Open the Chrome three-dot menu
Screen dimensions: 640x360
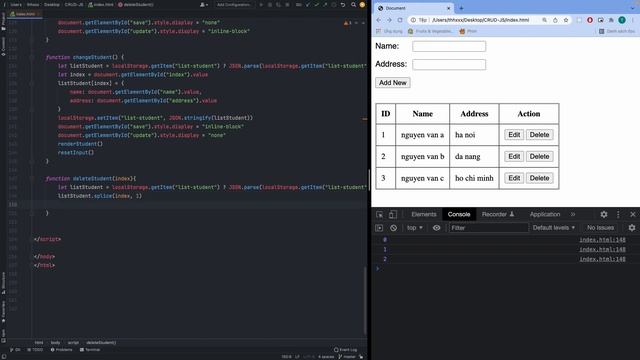633,20
